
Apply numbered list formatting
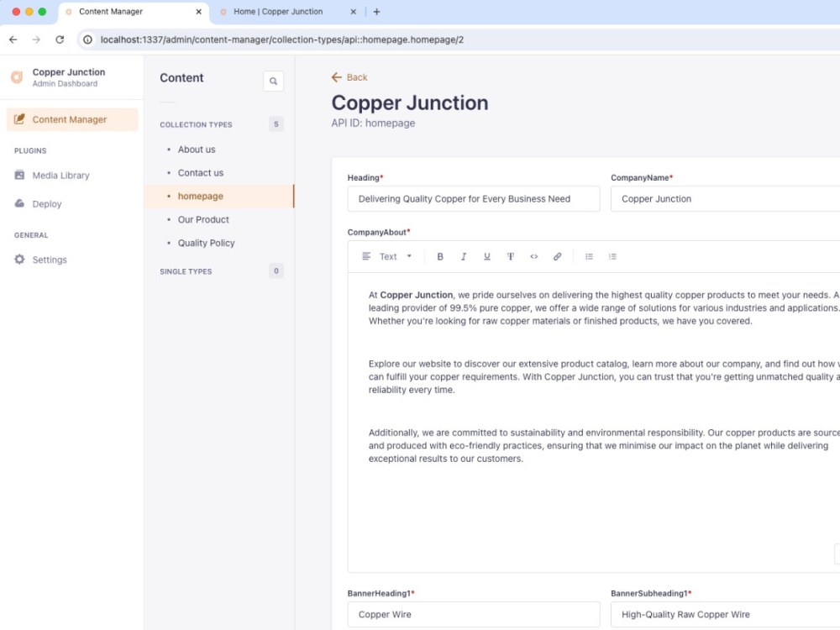(613, 256)
